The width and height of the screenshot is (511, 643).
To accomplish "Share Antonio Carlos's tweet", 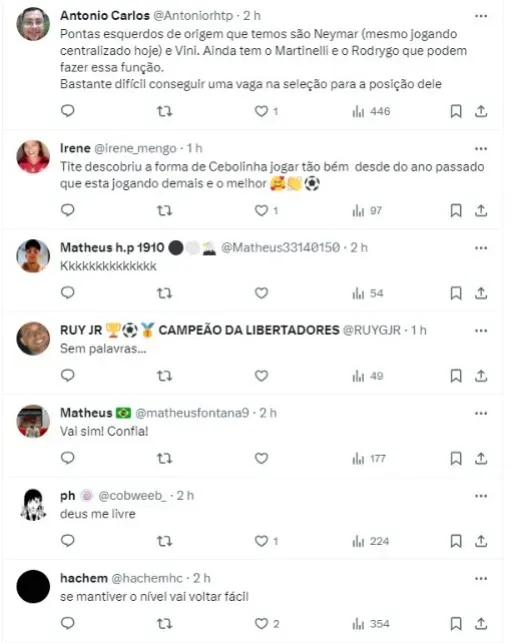I will (481, 111).
